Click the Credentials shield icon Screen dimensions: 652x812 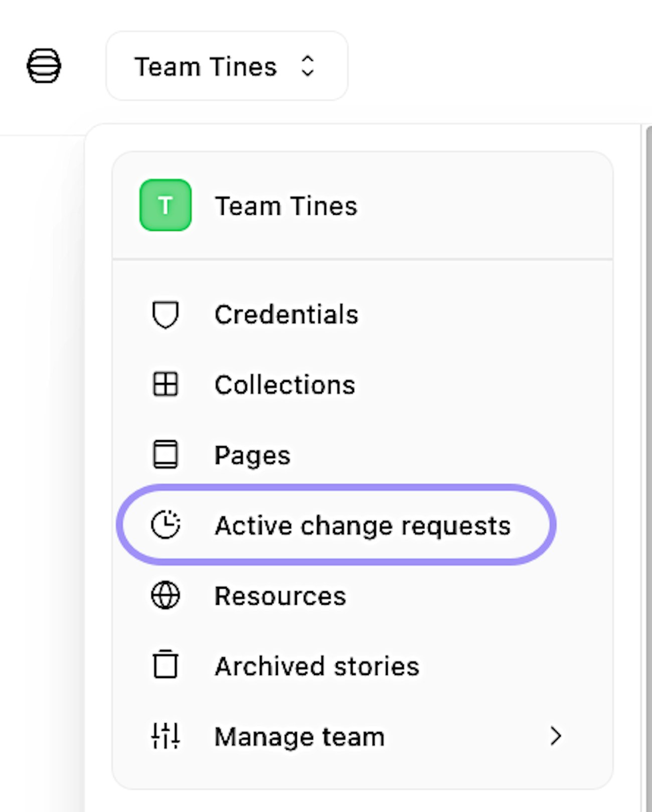point(166,315)
